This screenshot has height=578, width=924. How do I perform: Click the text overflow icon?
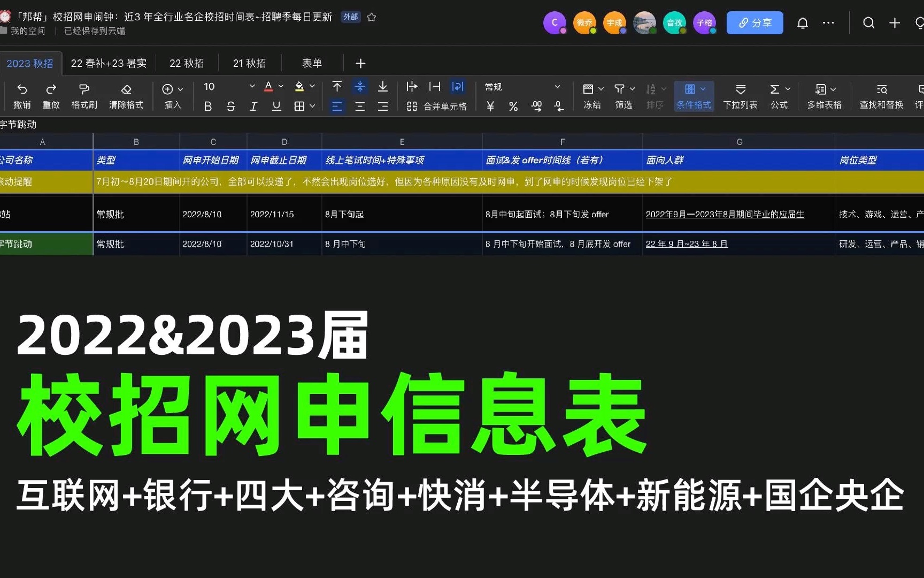click(412, 86)
